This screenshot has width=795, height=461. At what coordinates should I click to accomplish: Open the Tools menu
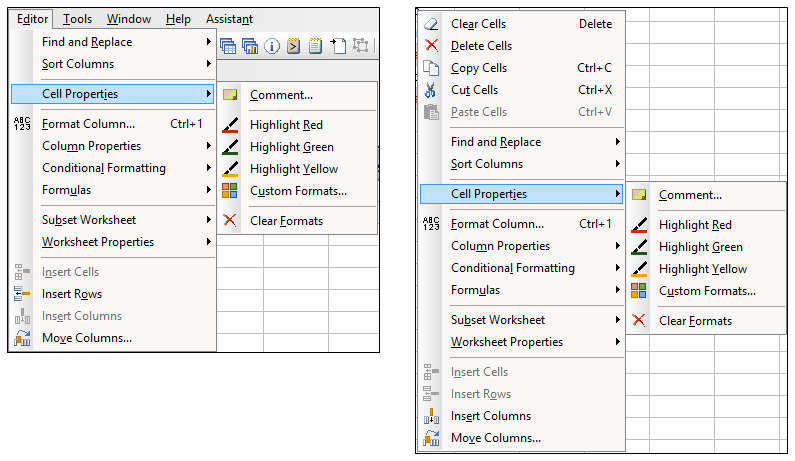coord(77,19)
